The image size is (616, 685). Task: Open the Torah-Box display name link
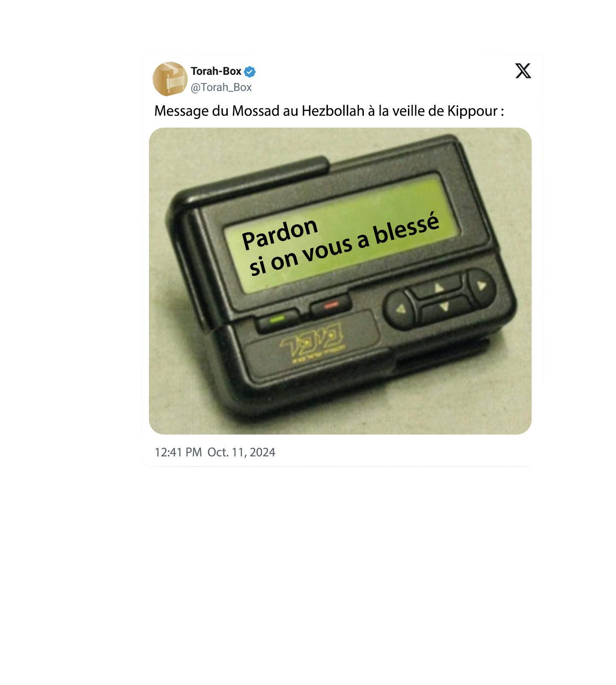(x=216, y=71)
